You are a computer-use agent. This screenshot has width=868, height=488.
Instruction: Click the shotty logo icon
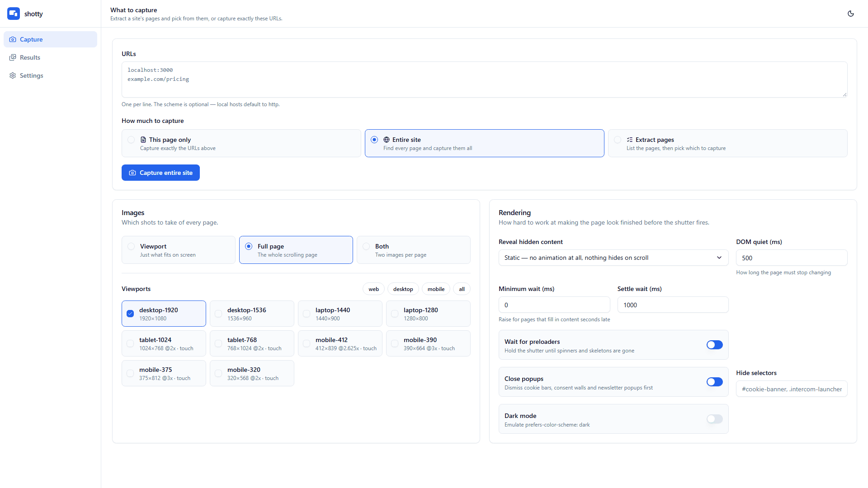click(14, 14)
